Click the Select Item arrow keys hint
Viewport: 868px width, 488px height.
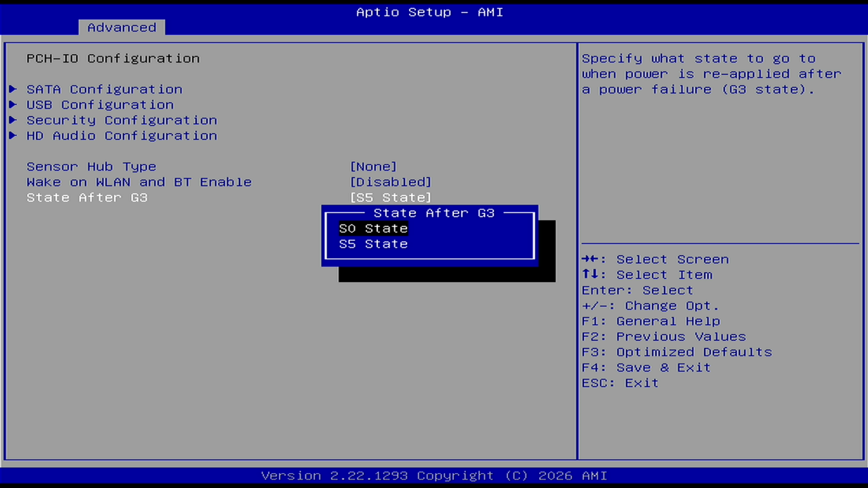pos(647,275)
